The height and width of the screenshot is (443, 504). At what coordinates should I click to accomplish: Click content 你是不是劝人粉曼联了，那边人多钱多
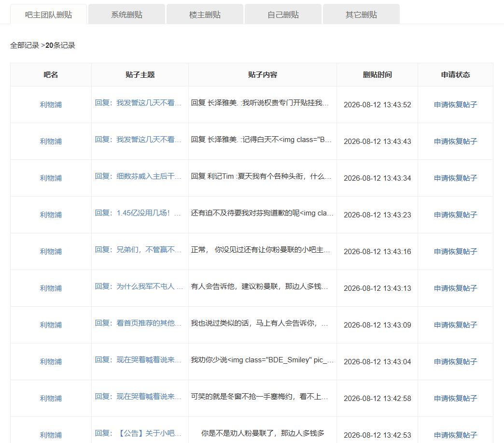[263, 433]
